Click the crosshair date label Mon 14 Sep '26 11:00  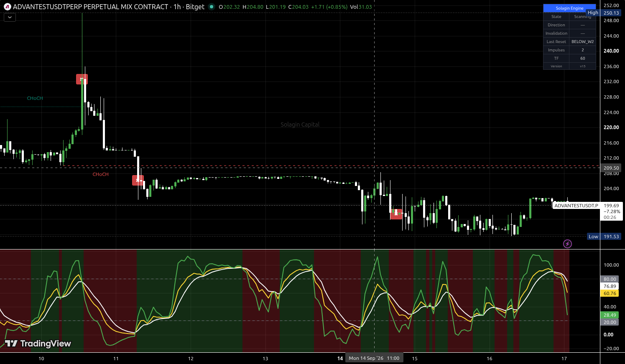pos(374,358)
